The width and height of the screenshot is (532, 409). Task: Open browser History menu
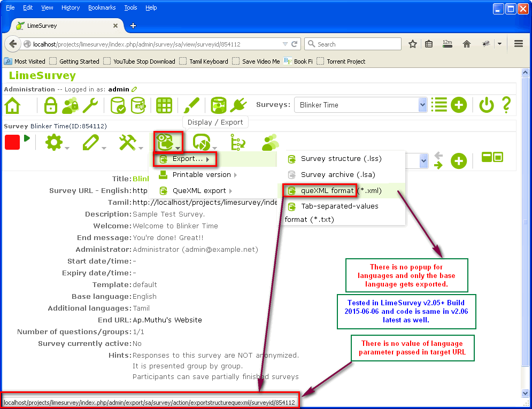click(71, 7)
